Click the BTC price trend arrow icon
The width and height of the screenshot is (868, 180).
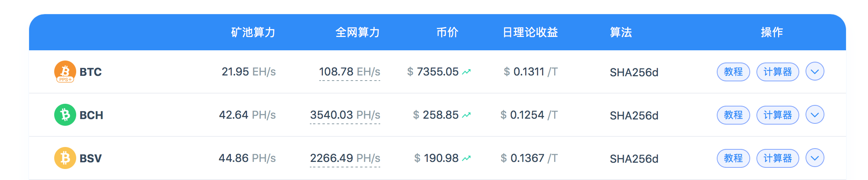pyautogui.click(x=466, y=72)
